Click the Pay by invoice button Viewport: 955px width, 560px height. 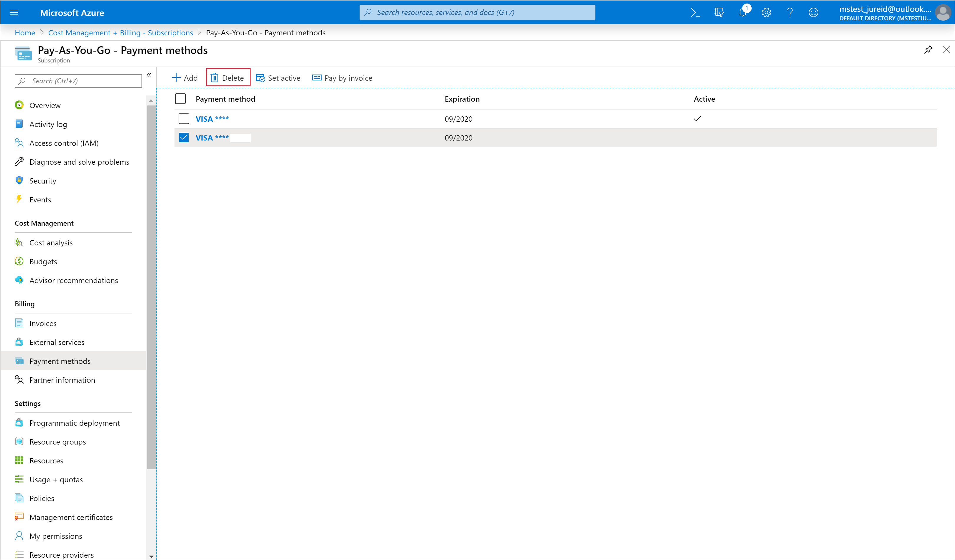click(x=342, y=78)
